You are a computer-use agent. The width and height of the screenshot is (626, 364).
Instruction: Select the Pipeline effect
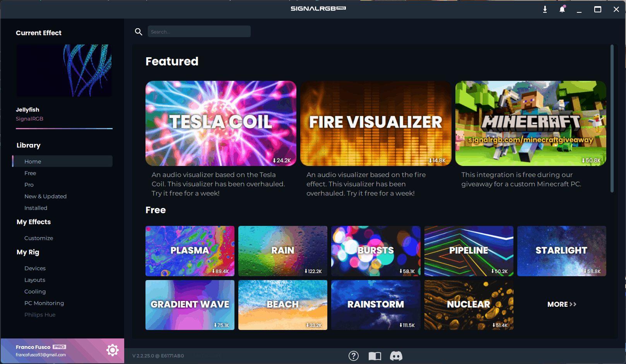(x=469, y=251)
